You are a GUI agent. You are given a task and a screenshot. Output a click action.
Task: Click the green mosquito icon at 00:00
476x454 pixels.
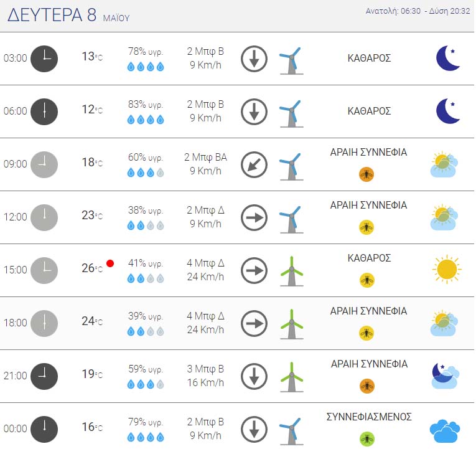pos(366,439)
